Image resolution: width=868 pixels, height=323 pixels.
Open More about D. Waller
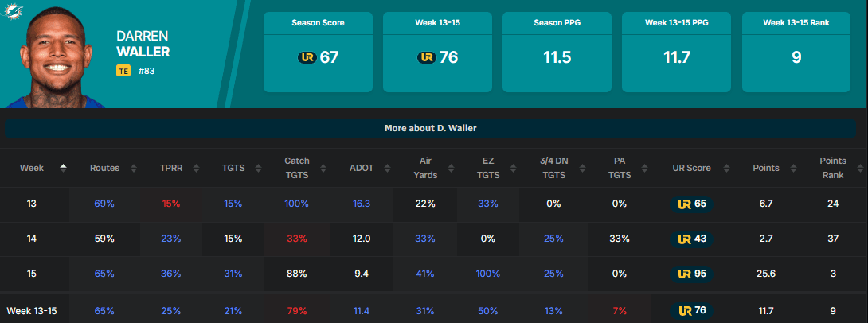(x=431, y=127)
